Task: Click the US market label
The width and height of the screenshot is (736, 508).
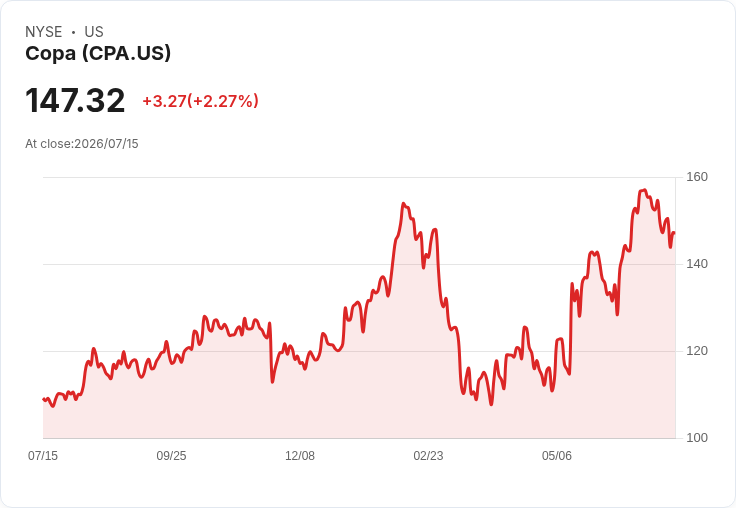Action: (94, 32)
